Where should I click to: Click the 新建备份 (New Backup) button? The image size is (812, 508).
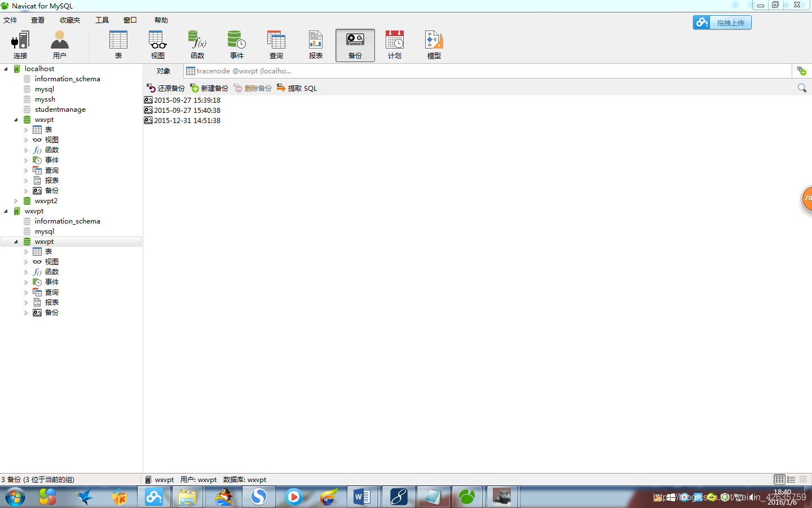coord(210,88)
